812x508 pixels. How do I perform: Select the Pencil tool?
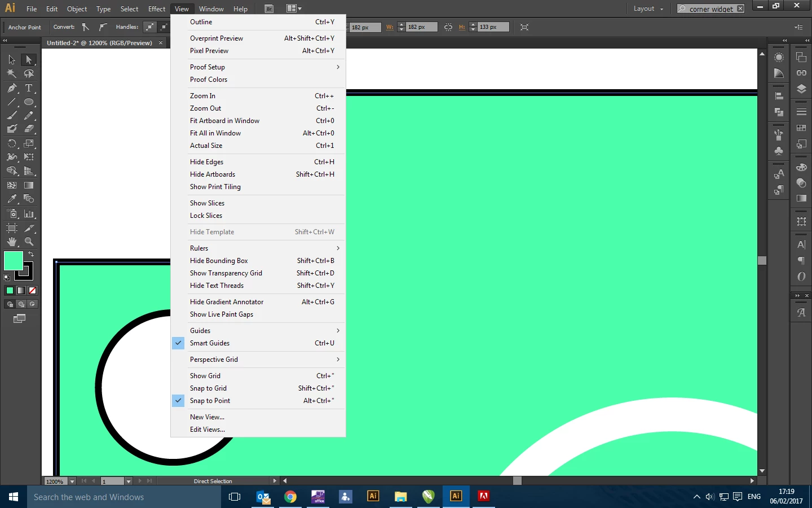click(x=29, y=115)
